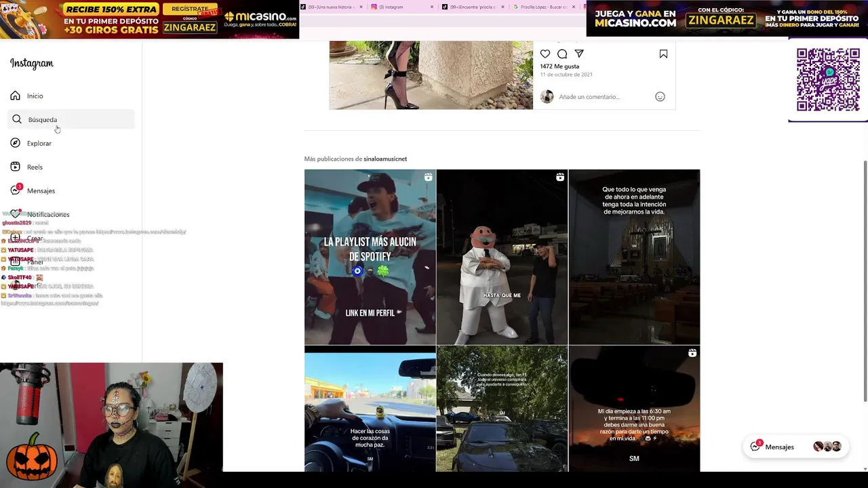Open the Notificaciones heart icon

[16, 214]
